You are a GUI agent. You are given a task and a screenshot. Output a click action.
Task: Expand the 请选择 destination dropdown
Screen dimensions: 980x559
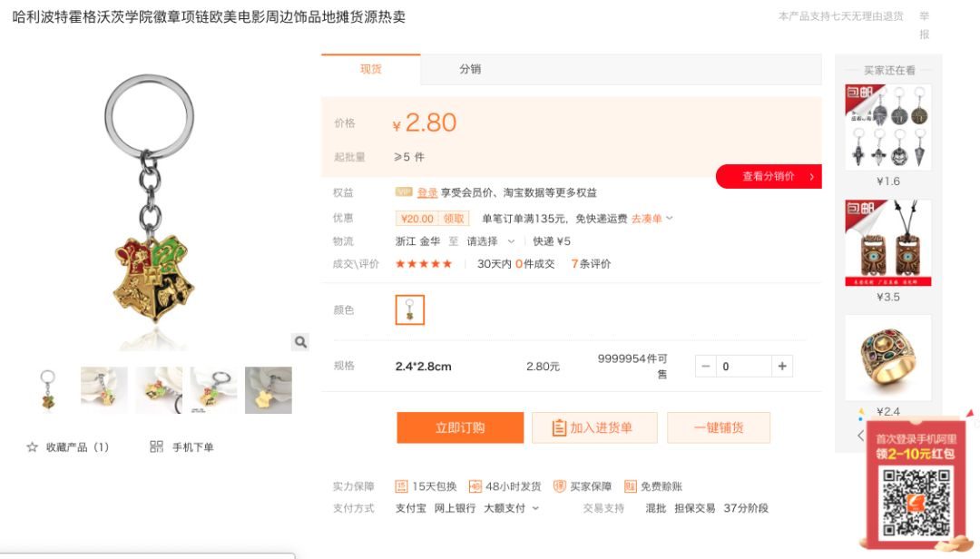pos(491,241)
